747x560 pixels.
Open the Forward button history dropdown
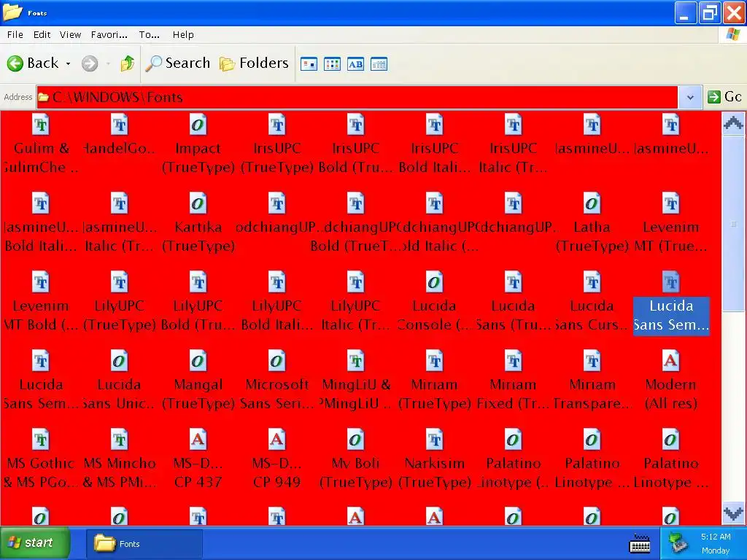click(108, 63)
